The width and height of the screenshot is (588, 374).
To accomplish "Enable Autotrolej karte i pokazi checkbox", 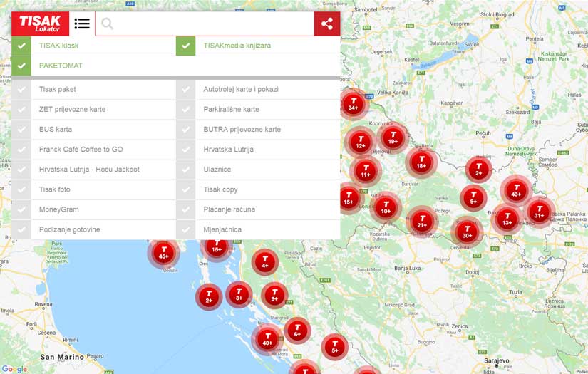I will click(x=185, y=90).
